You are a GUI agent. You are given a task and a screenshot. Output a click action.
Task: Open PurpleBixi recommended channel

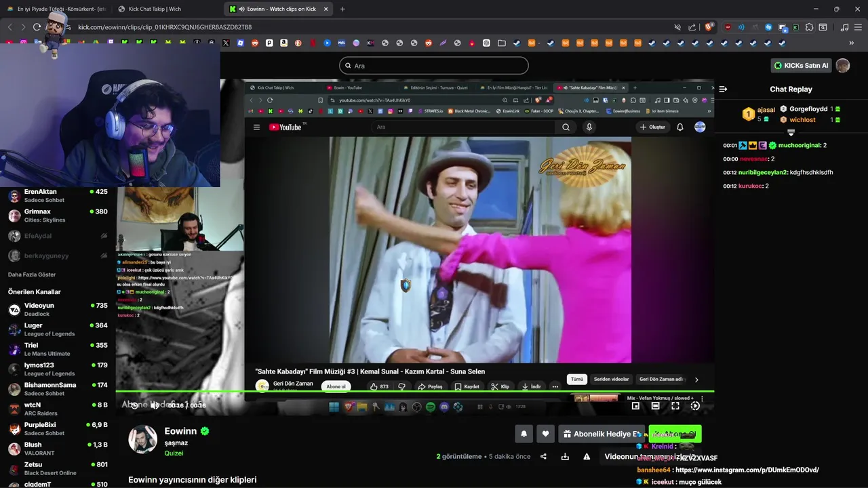pos(58,428)
